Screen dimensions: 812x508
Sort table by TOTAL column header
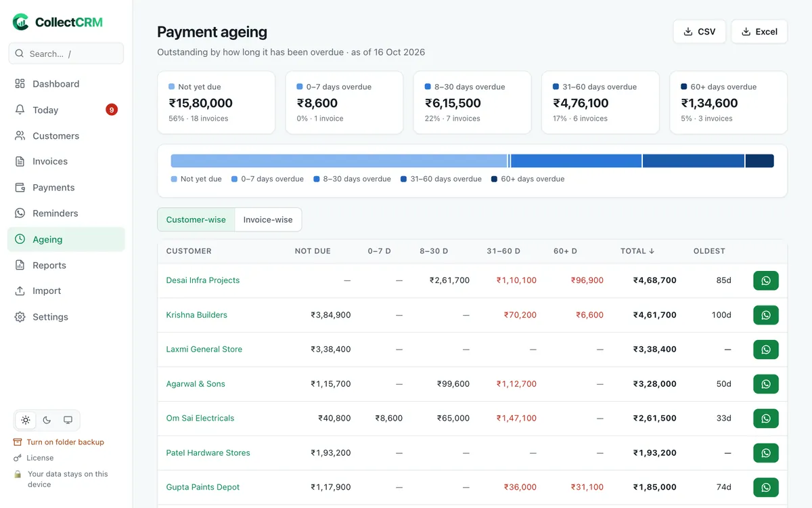637,251
